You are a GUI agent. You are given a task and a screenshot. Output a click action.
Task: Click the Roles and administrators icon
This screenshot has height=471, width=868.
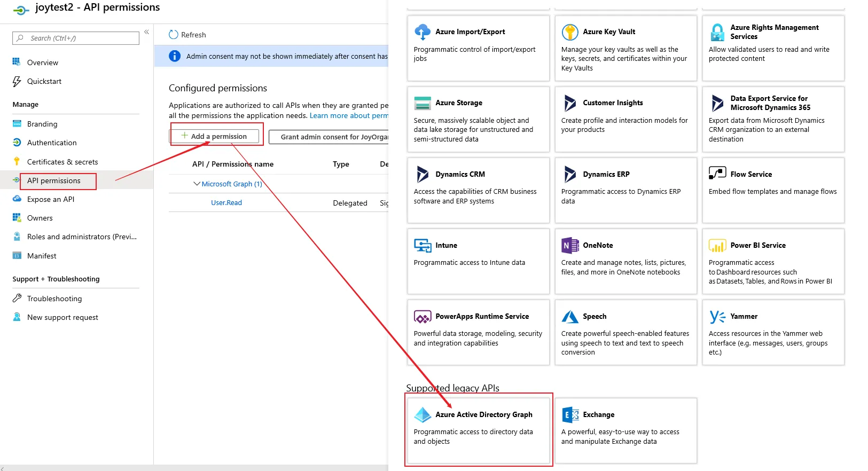point(17,237)
